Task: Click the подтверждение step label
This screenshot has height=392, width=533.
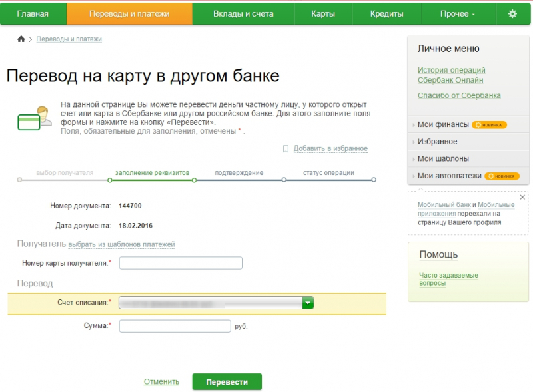Action: 239,172
